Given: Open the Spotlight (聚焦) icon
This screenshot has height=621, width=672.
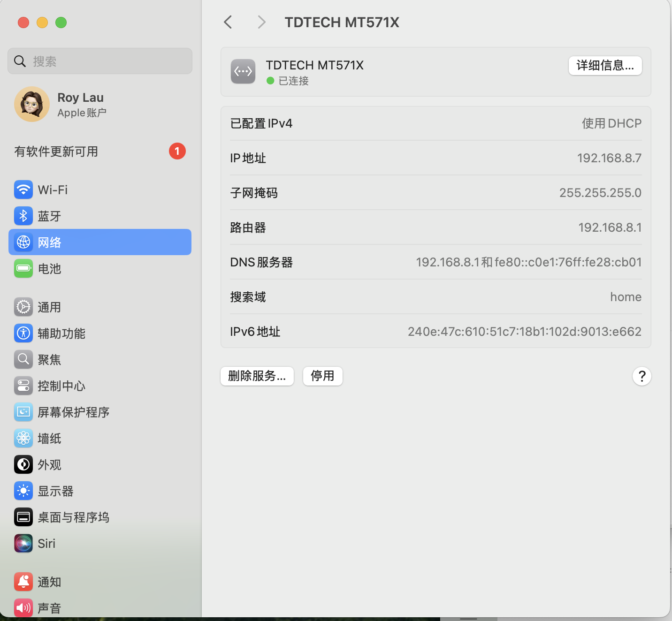Looking at the screenshot, I should [x=23, y=359].
